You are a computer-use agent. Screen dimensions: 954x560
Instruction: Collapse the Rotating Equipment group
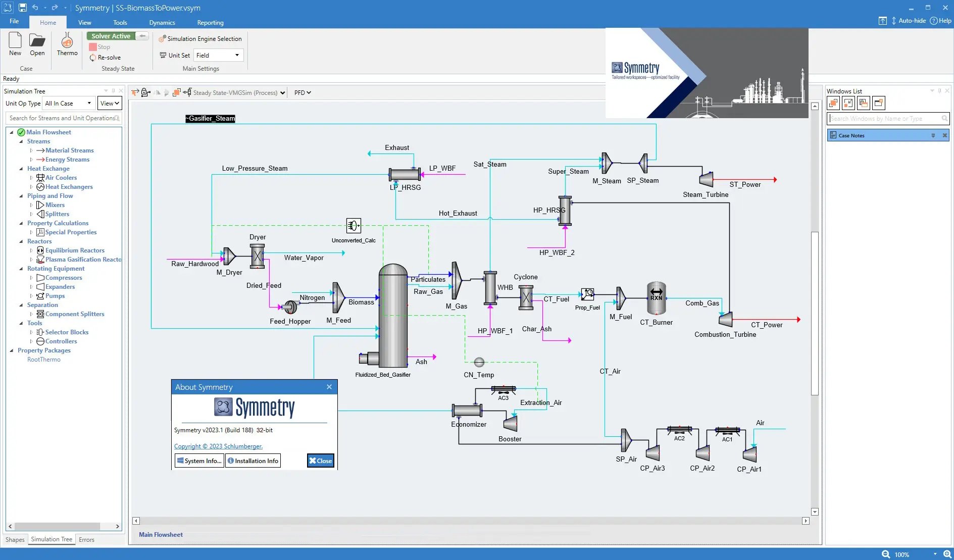coord(21,269)
